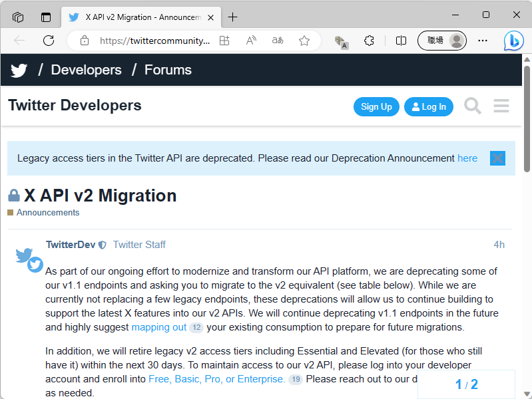This screenshot has height=399, width=532.
Task: Click the 19 link click counter
Action: click(296, 379)
